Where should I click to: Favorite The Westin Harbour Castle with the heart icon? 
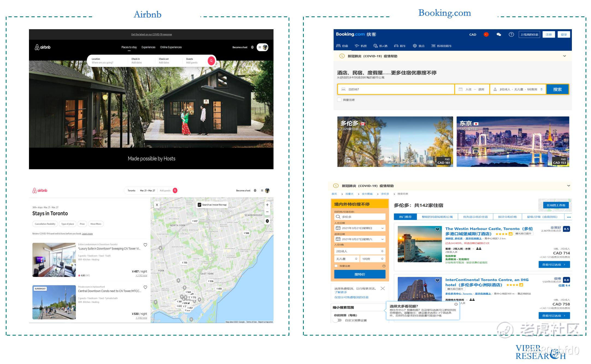point(437,229)
